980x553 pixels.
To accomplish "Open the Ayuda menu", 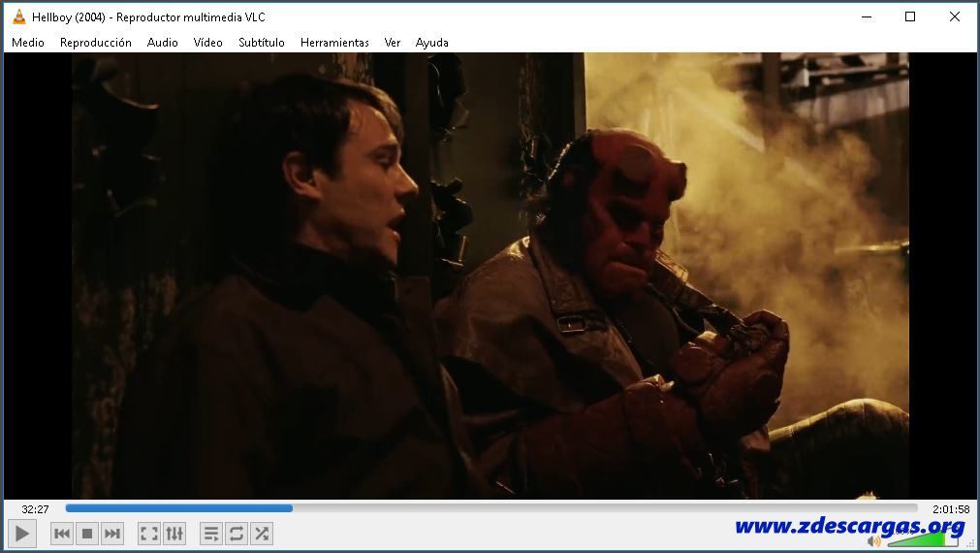I will [432, 43].
